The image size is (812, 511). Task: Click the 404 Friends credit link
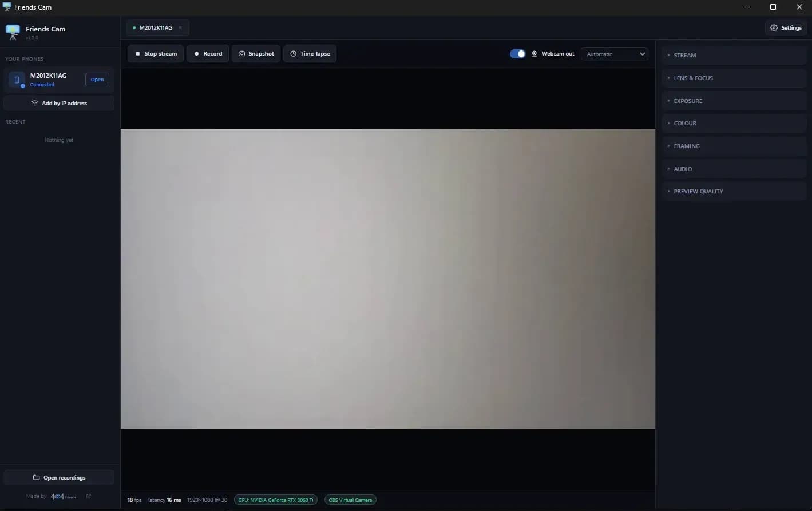64,496
